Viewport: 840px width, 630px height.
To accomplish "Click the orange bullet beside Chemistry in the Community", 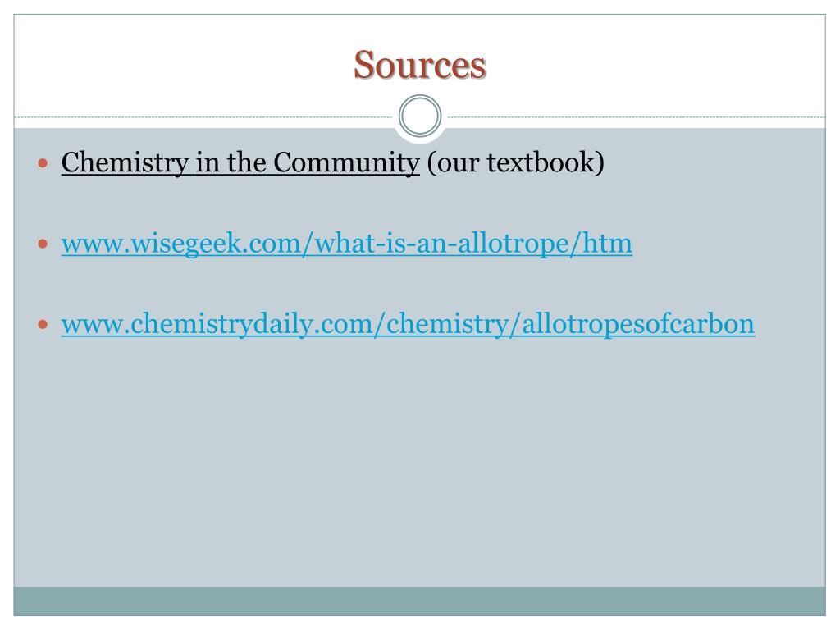I will coord(43,163).
